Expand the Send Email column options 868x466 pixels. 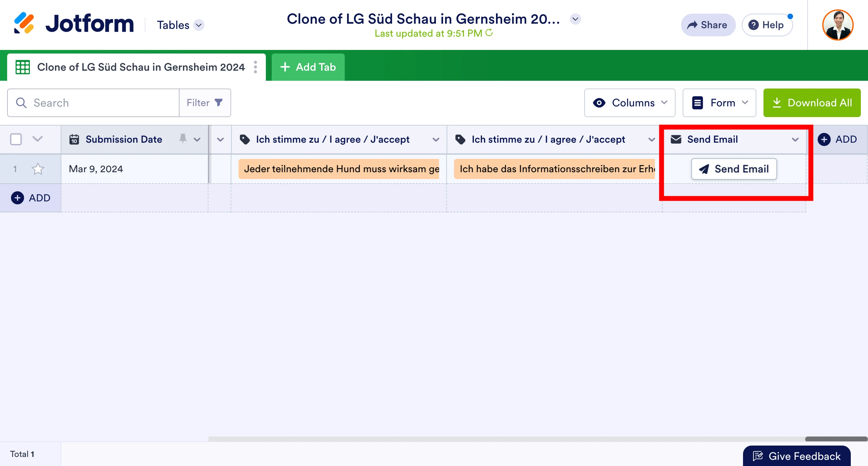[796, 140]
